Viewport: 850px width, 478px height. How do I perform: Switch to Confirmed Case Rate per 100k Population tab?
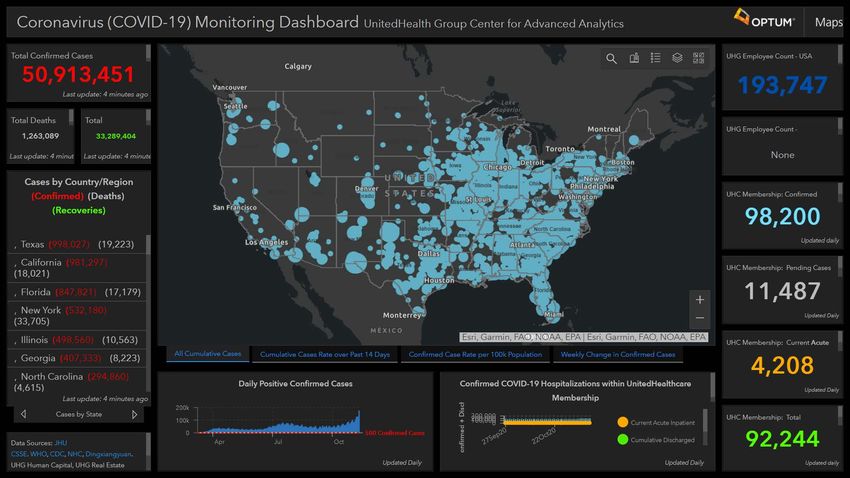475,354
